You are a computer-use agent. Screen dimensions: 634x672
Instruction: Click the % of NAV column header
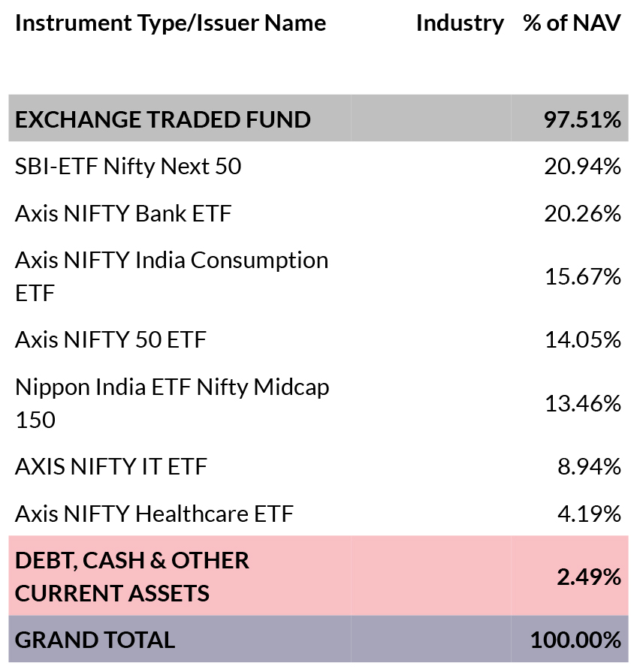pyautogui.click(x=572, y=23)
